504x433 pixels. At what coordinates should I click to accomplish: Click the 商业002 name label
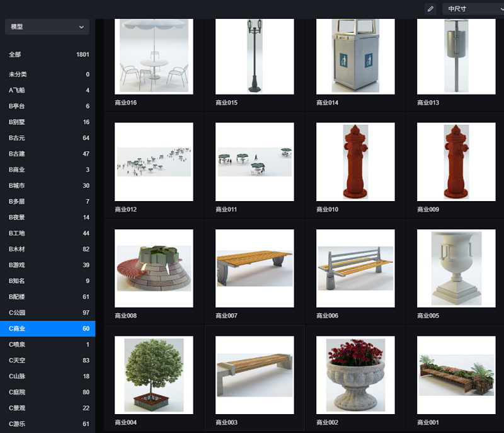click(327, 422)
